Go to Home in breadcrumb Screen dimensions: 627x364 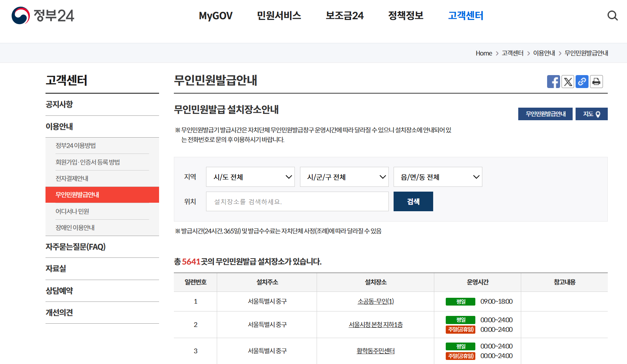pyautogui.click(x=484, y=53)
